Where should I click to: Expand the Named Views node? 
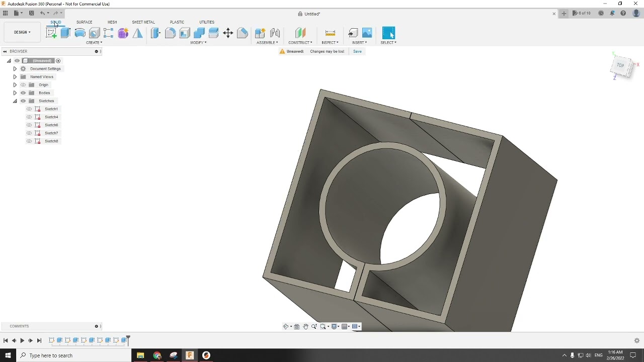tap(15, 77)
